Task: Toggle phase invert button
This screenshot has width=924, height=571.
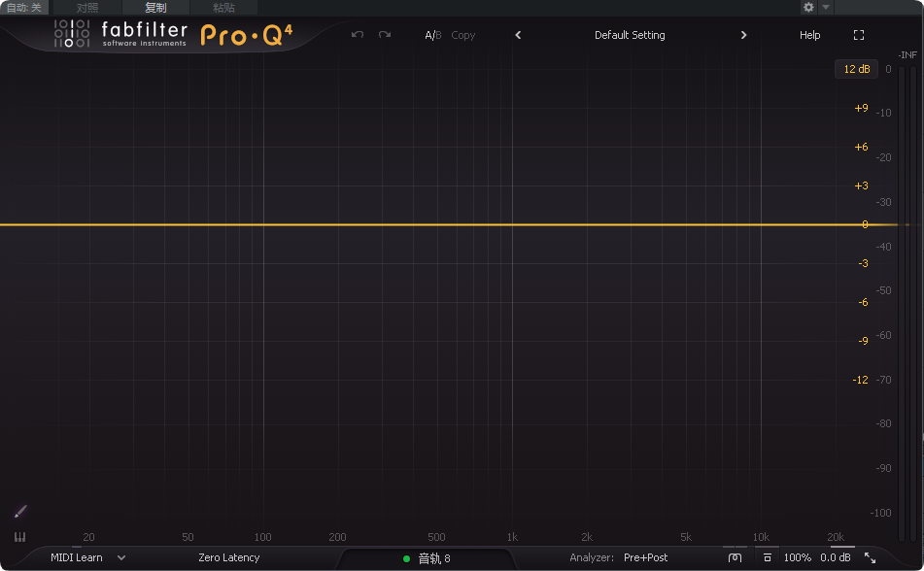Action: click(735, 557)
